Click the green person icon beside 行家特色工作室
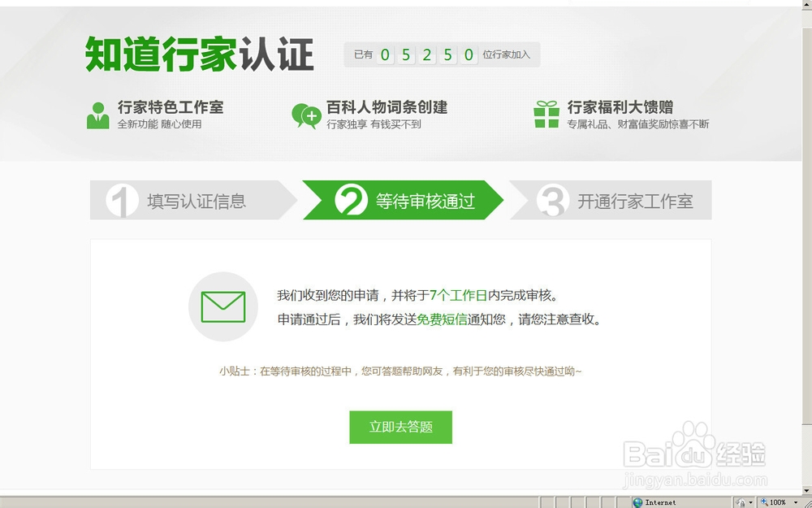The width and height of the screenshot is (812, 508). (x=98, y=115)
